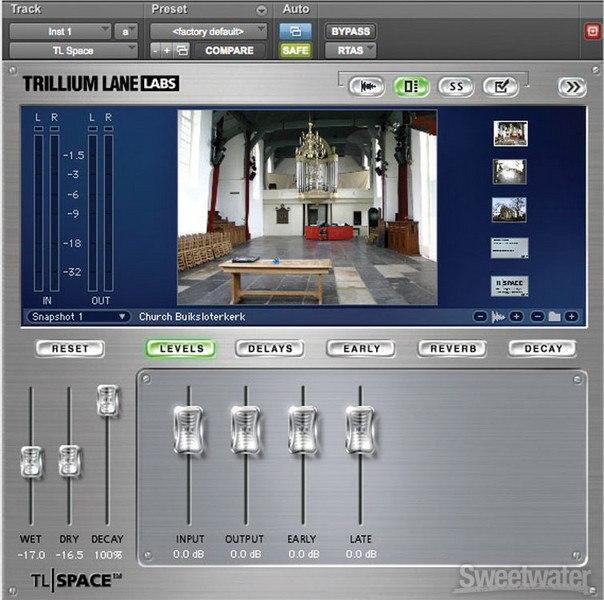
Task: Open the preferences checkmark icon button
Action: (x=501, y=87)
